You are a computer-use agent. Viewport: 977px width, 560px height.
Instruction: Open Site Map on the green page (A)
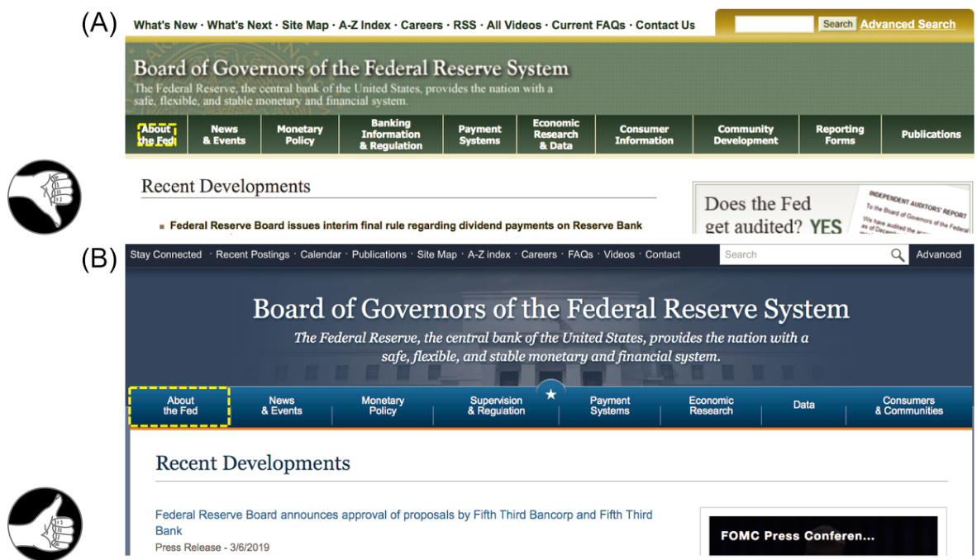[x=305, y=26]
